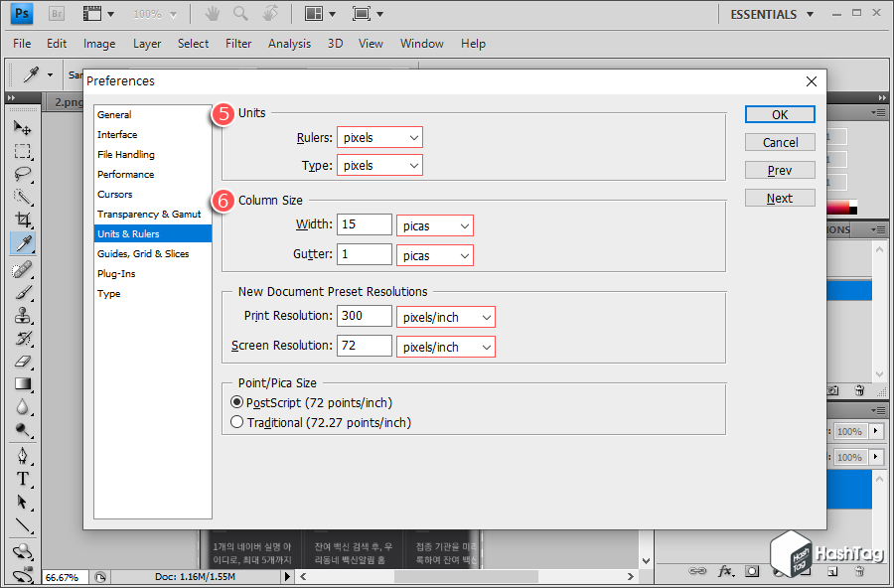Image resolution: width=894 pixels, height=588 pixels.
Task: Open the Filter menu
Action: (238, 44)
